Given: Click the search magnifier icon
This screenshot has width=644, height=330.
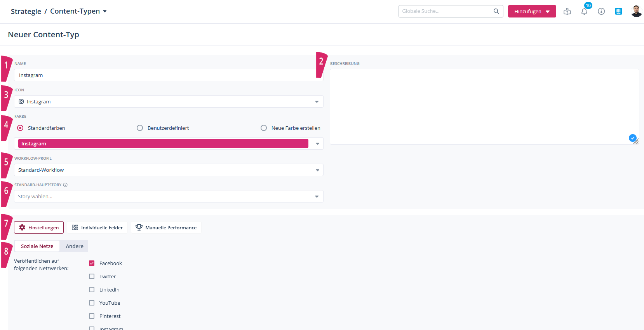Looking at the screenshot, I should pos(496,11).
